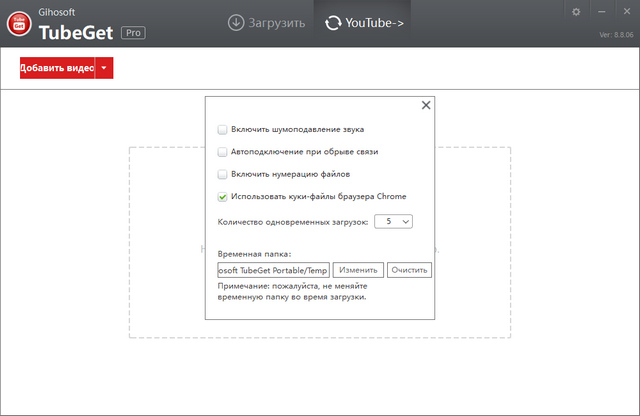This screenshot has height=416, width=640.
Task: Click the Pro badge next to TubeGet
Action: click(x=133, y=32)
